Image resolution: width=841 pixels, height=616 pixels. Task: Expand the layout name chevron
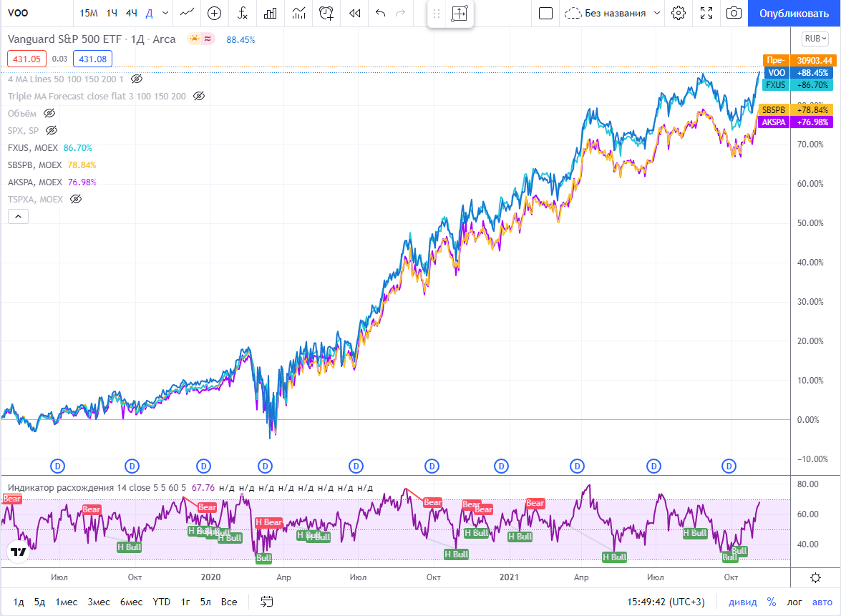657,13
